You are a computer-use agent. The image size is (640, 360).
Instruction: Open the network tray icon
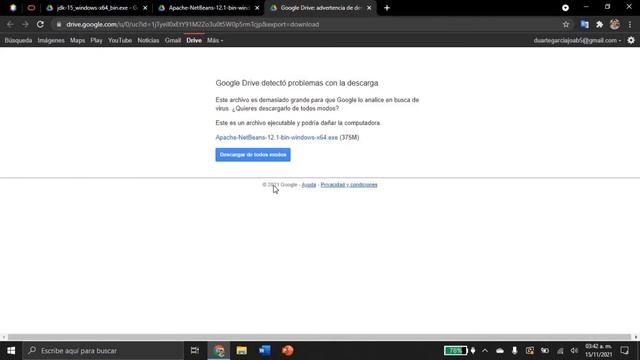[560, 351]
